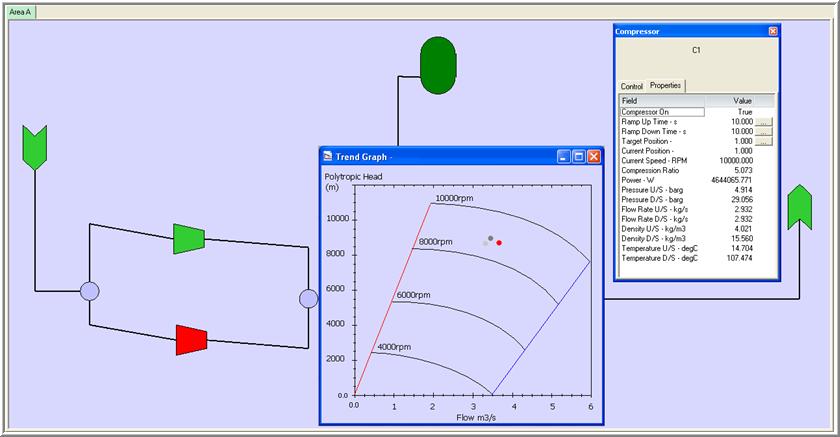Select the Current Speed - RPM row
This screenshot has width=840, height=437.
coord(697,161)
